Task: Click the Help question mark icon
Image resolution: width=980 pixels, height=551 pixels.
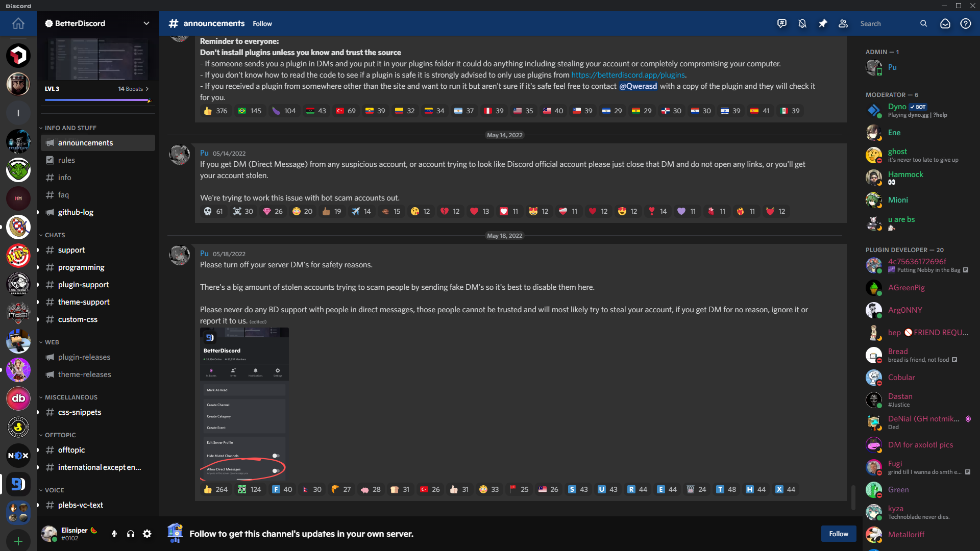Action: point(966,23)
